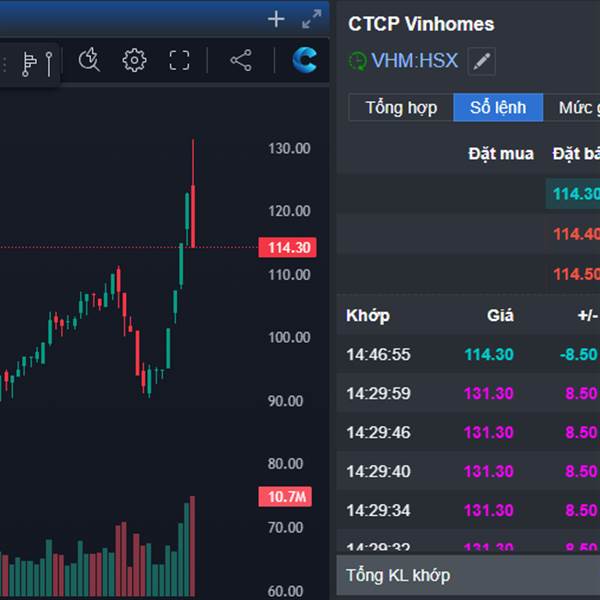Enter fullscreen mode with the bracket icon
Image resolution: width=600 pixels, height=600 pixels.
179,61
